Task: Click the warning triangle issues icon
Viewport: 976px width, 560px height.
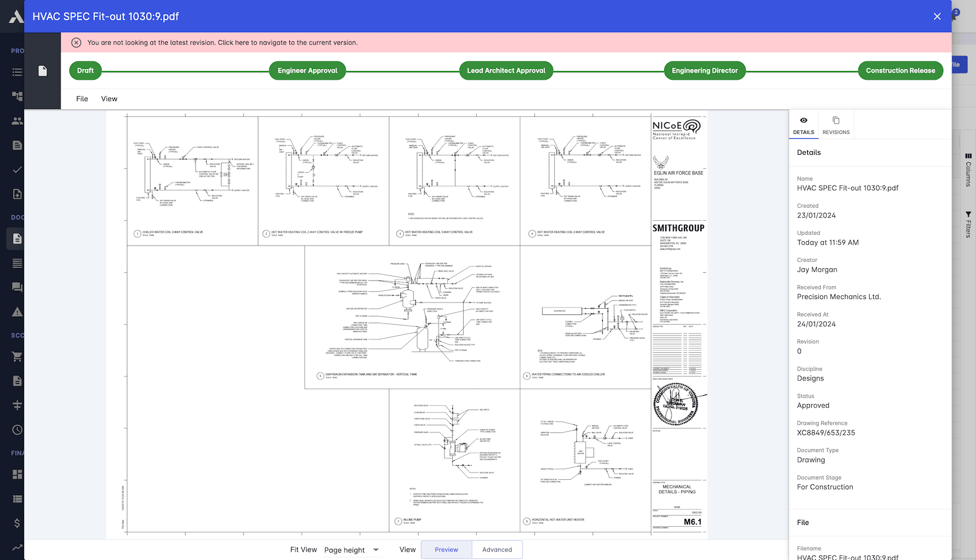Action: click(x=17, y=311)
